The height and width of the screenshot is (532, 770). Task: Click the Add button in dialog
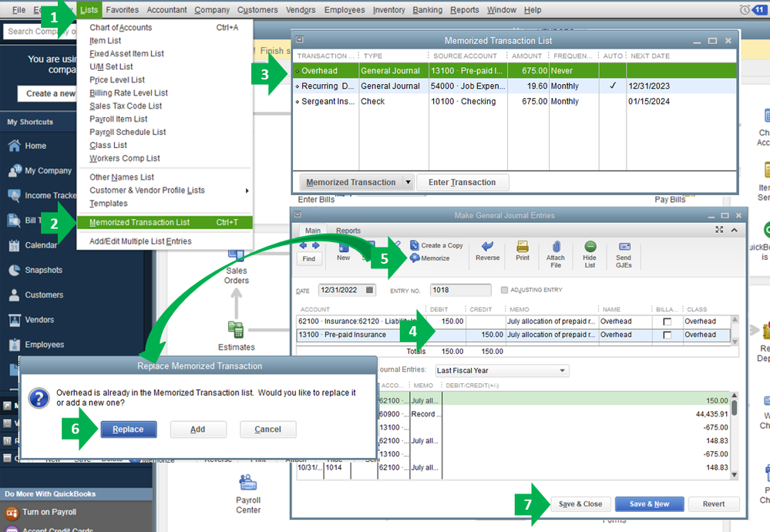click(198, 429)
